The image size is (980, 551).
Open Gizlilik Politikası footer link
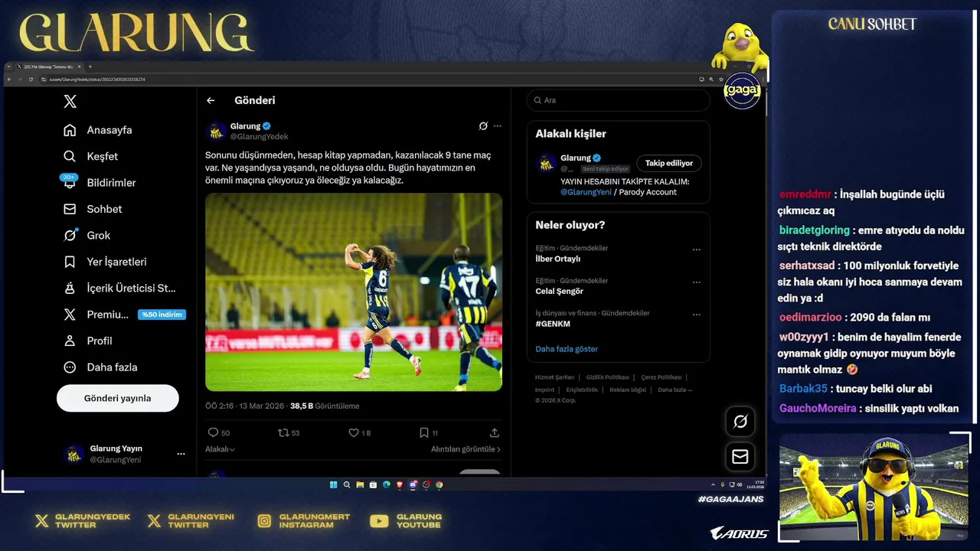608,377
